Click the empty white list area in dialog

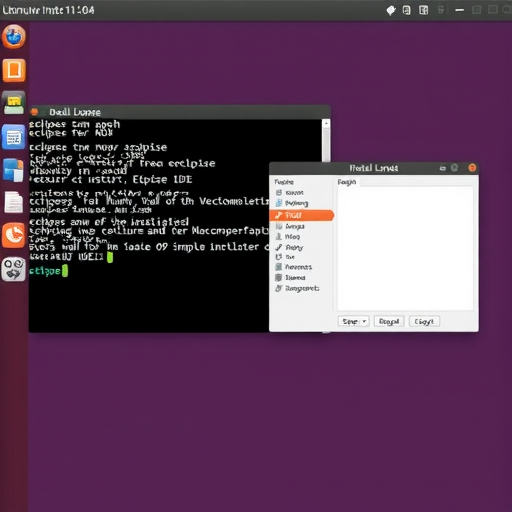pyautogui.click(x=405, y=249)
